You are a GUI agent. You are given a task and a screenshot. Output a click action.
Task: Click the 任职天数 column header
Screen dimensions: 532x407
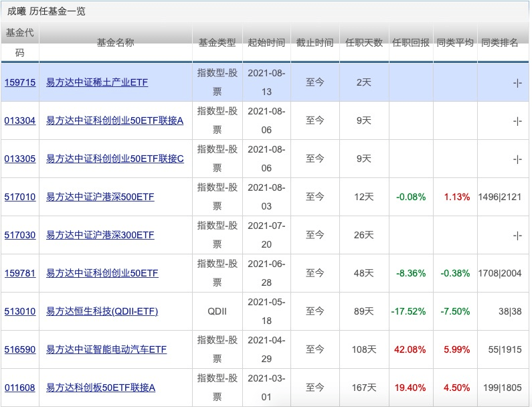[x=364, y=43]
